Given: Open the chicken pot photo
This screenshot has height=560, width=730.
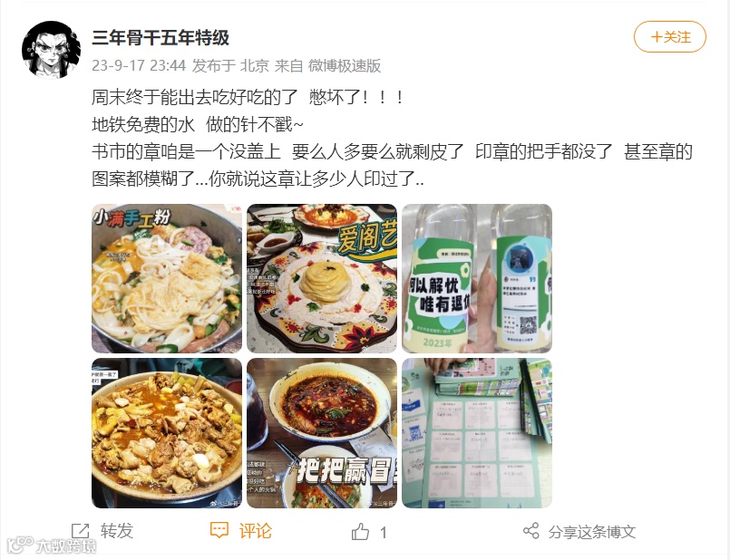Looking at the screenshot, I should [167, 433].
